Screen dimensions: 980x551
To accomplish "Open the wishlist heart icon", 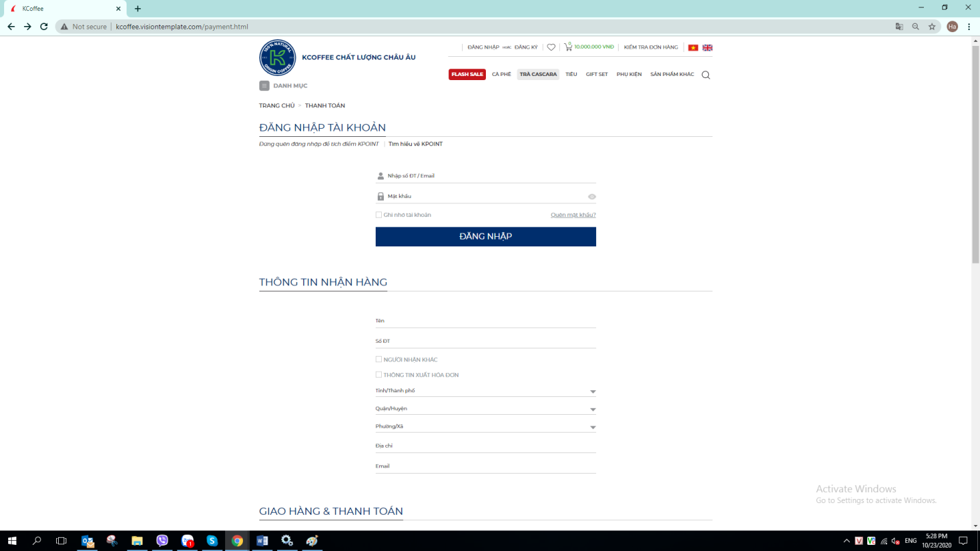I will pyautogui.click(x=551, y=47).
